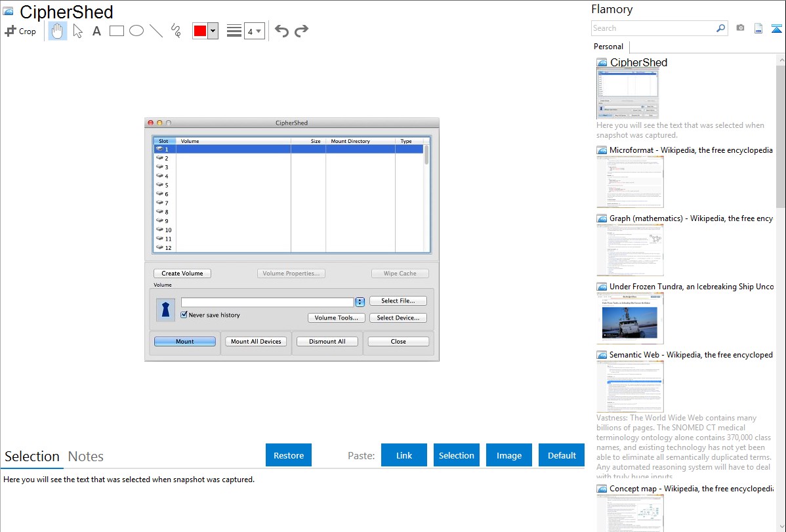Click the Select Device... button
The height and width of the screenshot is (532, 786).
[398, 317]
